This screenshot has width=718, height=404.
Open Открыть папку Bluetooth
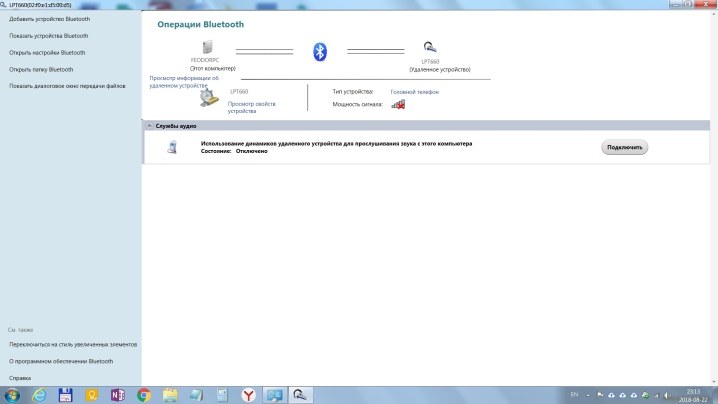click(x=41, y=70)
